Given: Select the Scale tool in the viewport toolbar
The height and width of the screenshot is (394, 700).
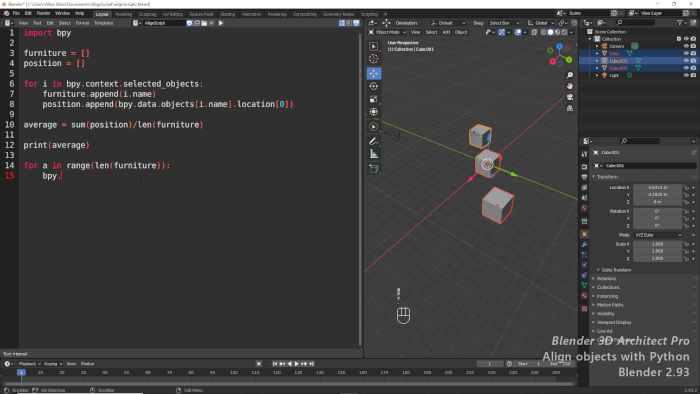Looking at the screenshot, I should 374,99.
